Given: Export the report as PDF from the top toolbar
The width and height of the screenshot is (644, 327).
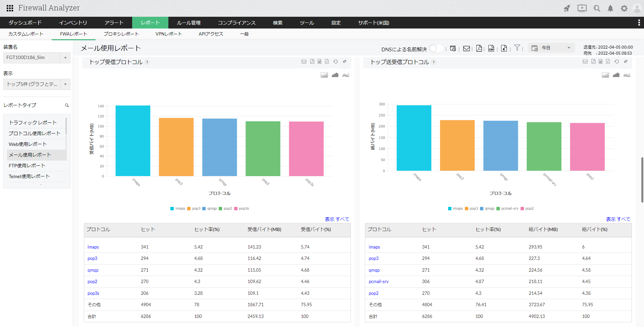Looking at the screenshot, I should pos(479,49).
